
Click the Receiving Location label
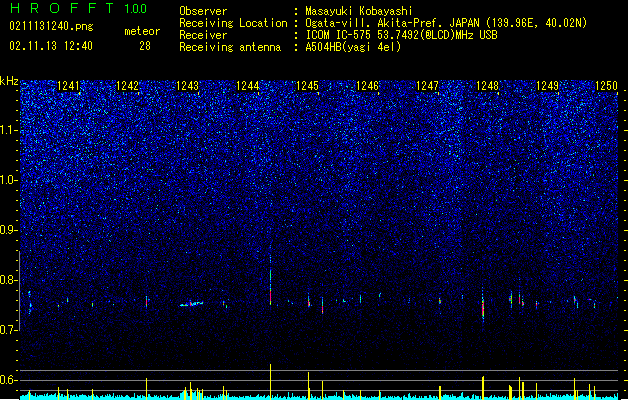click(233, 23)
